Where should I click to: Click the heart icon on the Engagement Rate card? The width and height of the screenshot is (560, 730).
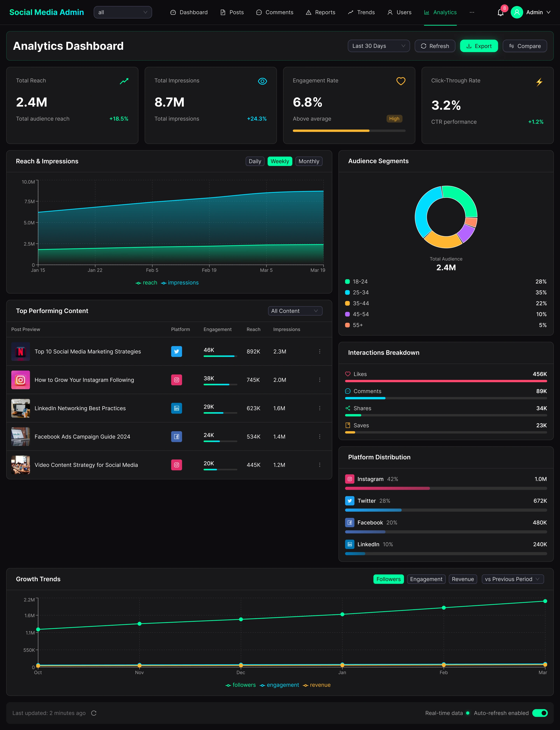coord(401,81)
